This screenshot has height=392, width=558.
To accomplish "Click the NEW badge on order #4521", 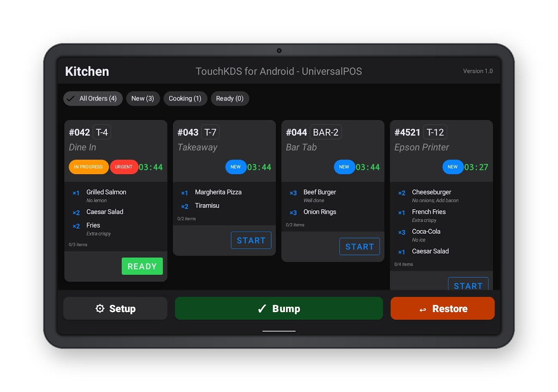I will (x=453, y=167).
